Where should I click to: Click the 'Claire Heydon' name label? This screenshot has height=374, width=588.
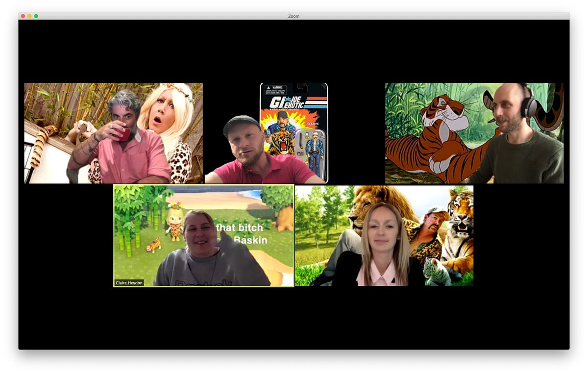pos(129,283)
